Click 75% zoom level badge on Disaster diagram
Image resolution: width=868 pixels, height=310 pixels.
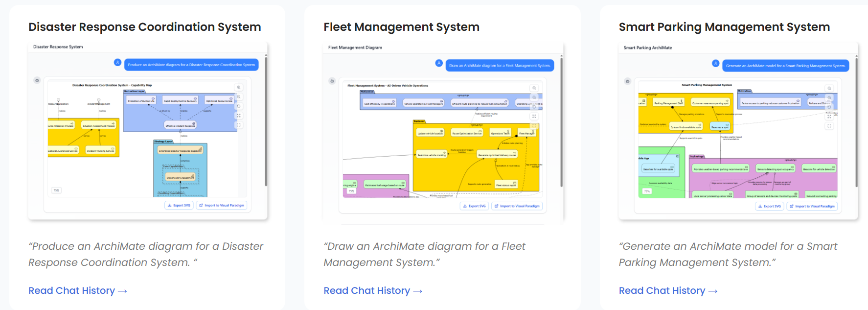click(56, 191)
